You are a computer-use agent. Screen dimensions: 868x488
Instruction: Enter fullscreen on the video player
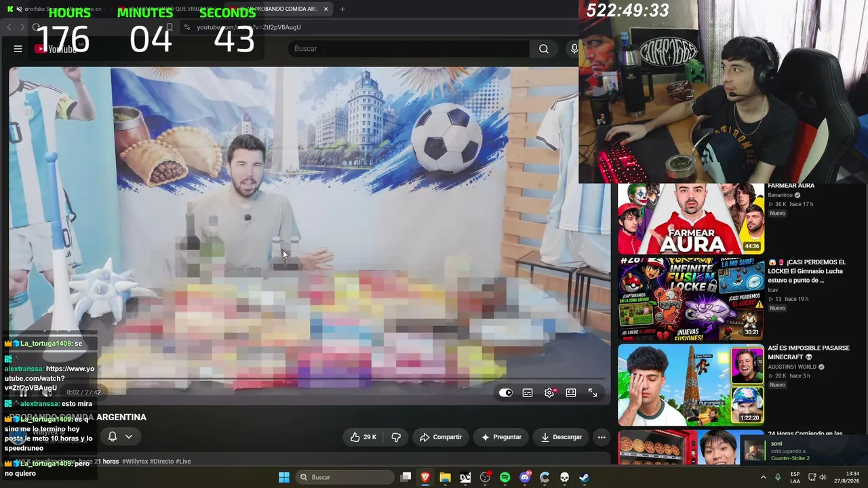coord(593,392)
